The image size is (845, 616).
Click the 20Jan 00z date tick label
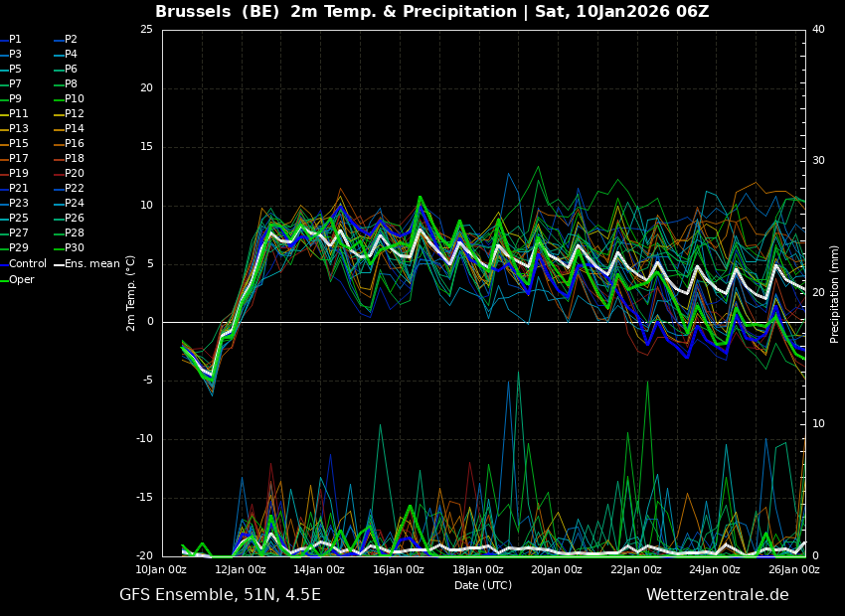(557, 570)
